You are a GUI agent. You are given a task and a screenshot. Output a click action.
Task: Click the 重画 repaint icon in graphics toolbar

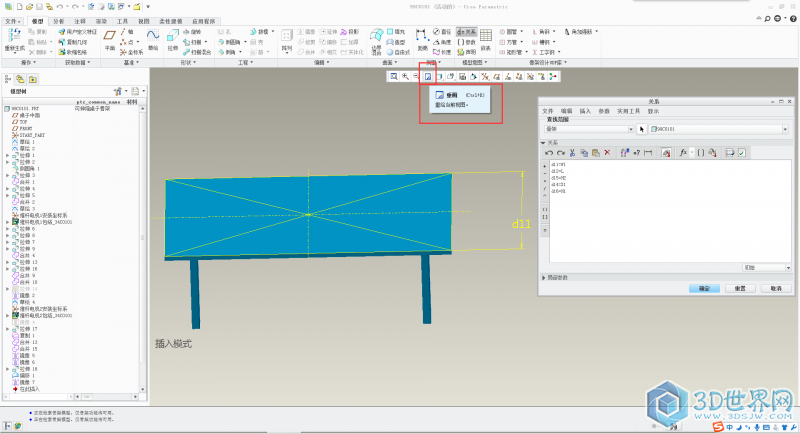click(x=428, y=76)
